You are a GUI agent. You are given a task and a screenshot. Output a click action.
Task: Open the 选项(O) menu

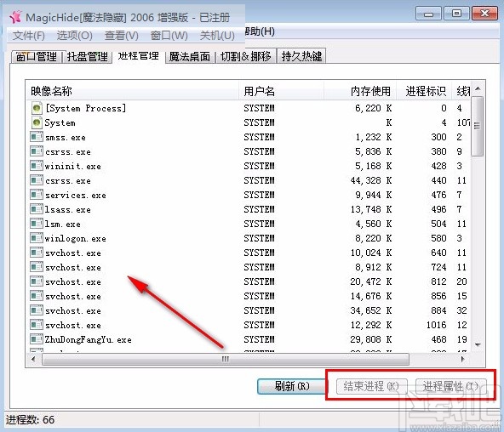75,35
